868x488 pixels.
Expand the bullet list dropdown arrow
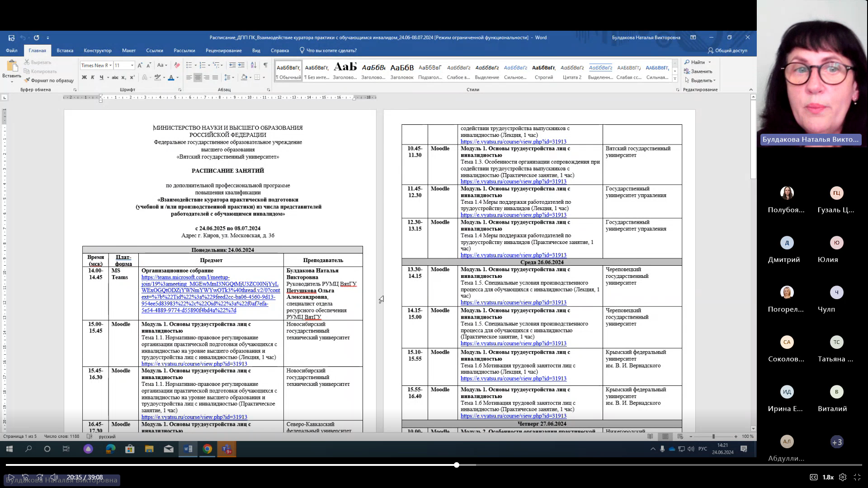[x=196, y=66]
